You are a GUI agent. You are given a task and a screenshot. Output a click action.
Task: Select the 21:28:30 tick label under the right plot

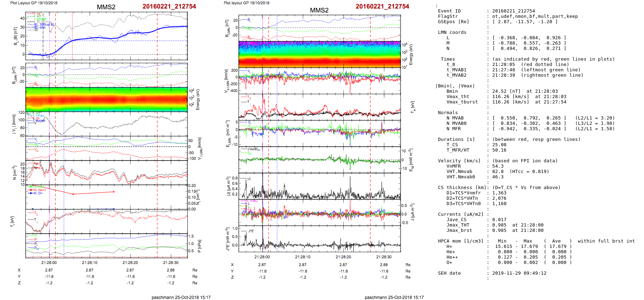tap(384, 257)
